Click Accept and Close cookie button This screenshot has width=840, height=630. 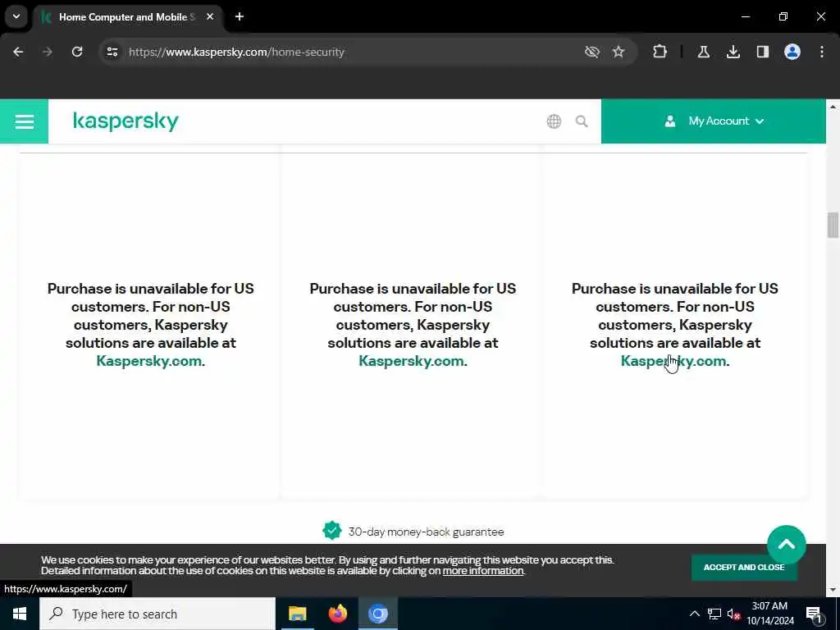[743, 568]
